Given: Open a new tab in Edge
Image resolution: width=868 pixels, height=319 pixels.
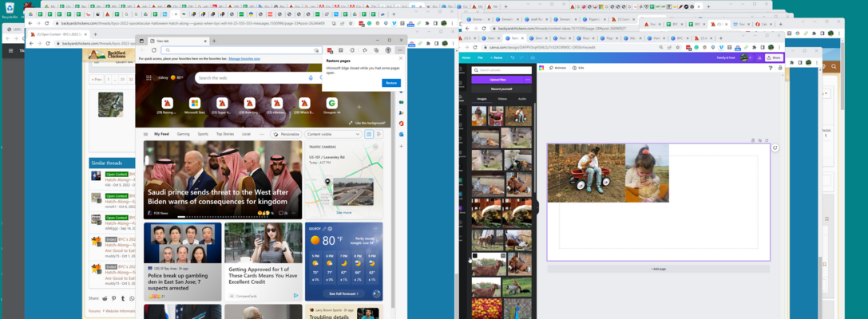Looking at the screenshot, I should coord(214,41).
